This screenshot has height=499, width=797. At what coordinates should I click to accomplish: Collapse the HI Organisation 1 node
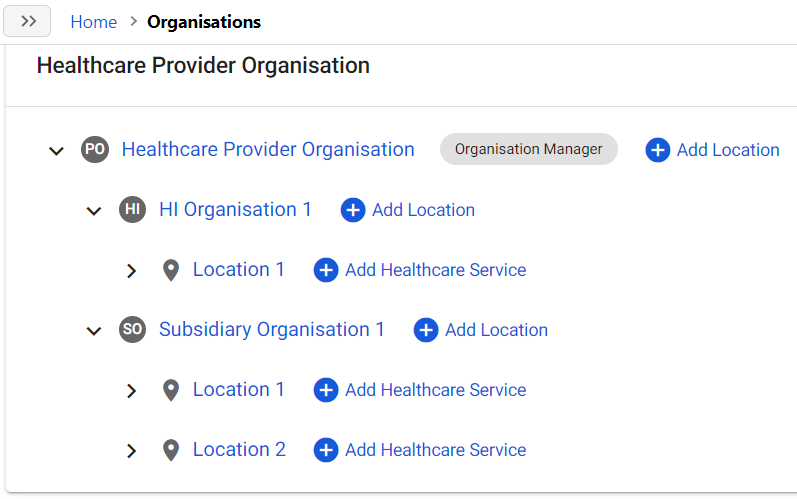pyautogui.click(x=94, y=211)
